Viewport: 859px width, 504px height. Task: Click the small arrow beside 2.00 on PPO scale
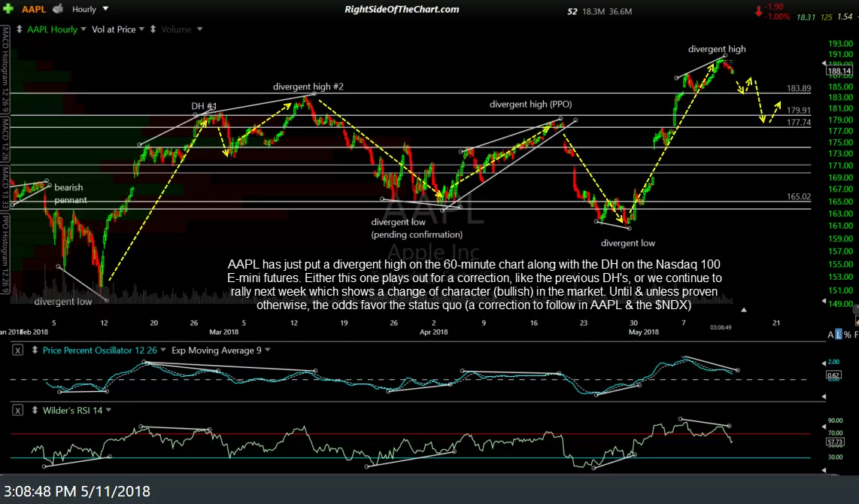tap(824, 363)
